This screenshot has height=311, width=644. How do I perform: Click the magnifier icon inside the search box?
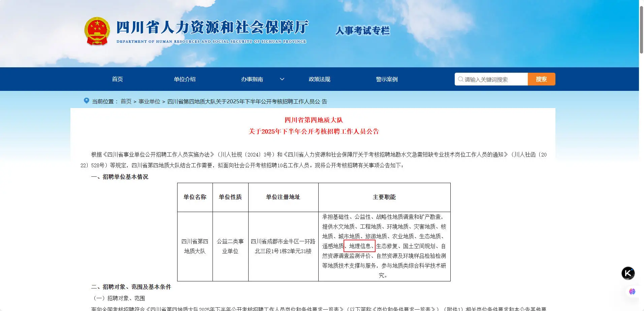point(461,79)
